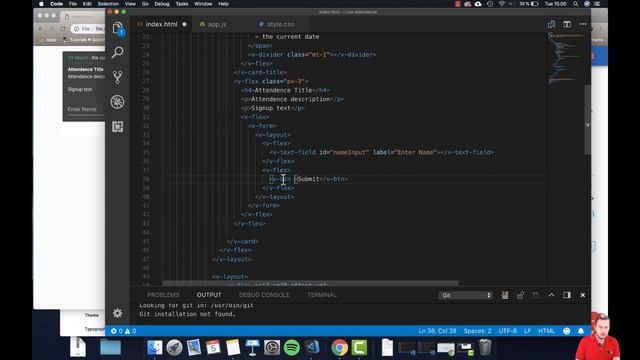Screen dimensions: 640x360
Task: Change file encoding UTF-8
Action: click(x=507, y=331)
